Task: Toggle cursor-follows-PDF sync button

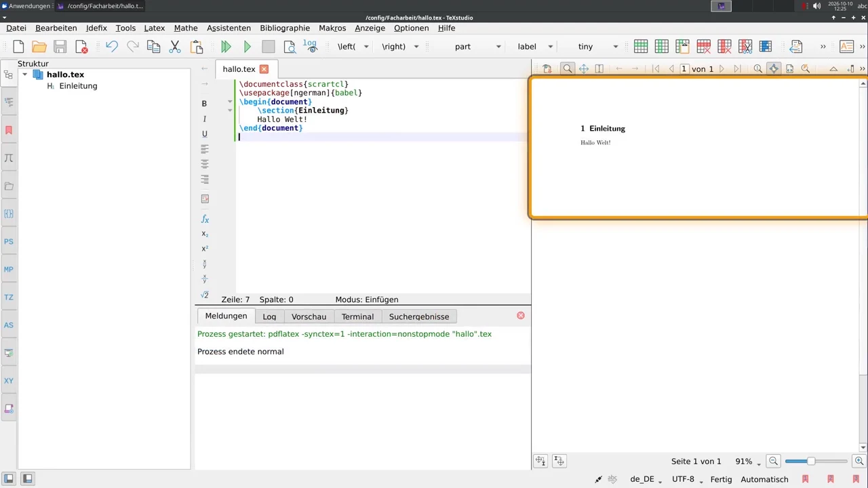Action: click(540, 461)
